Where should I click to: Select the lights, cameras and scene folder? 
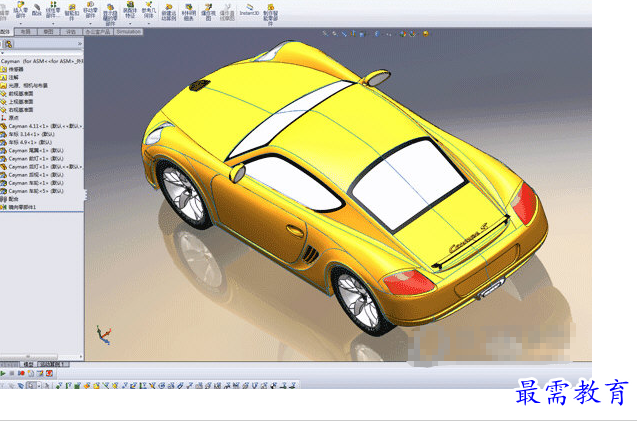pyautogui.click(x=24, y=85)
